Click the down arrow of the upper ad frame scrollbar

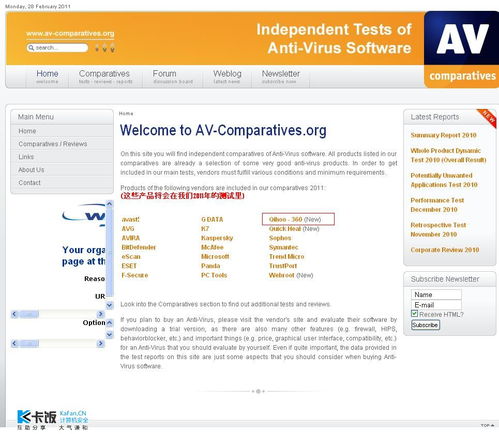click(x=109, y=305)
